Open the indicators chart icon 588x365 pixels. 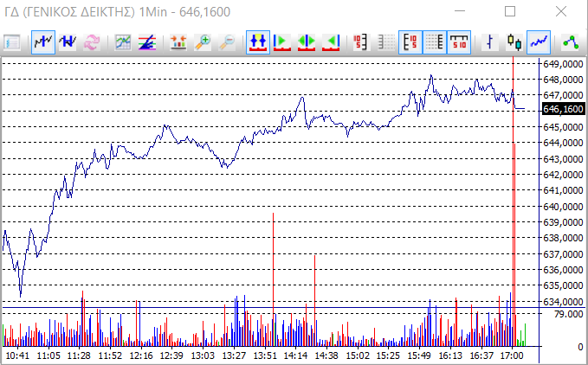click(123, 42)
